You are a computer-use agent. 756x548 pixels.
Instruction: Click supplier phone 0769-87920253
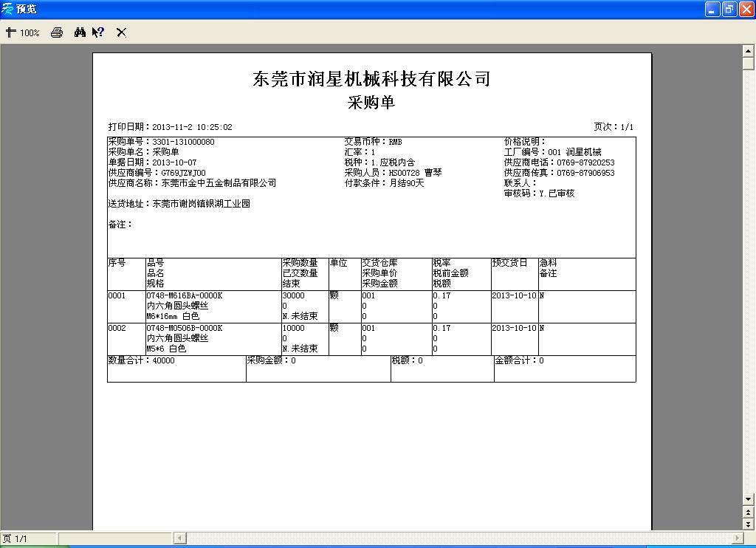[585, 162]
